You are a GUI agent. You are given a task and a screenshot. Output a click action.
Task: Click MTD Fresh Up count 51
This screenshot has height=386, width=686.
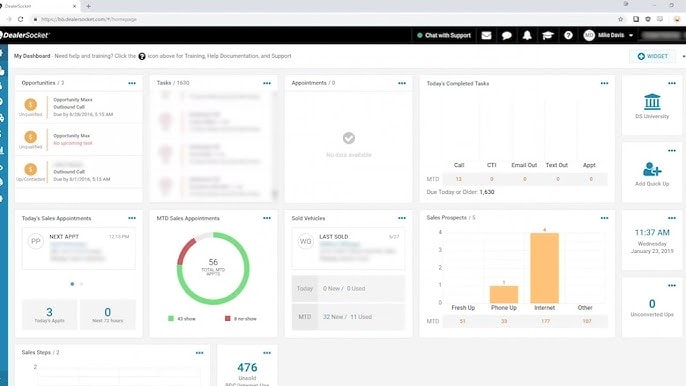[x=462, y=321]
